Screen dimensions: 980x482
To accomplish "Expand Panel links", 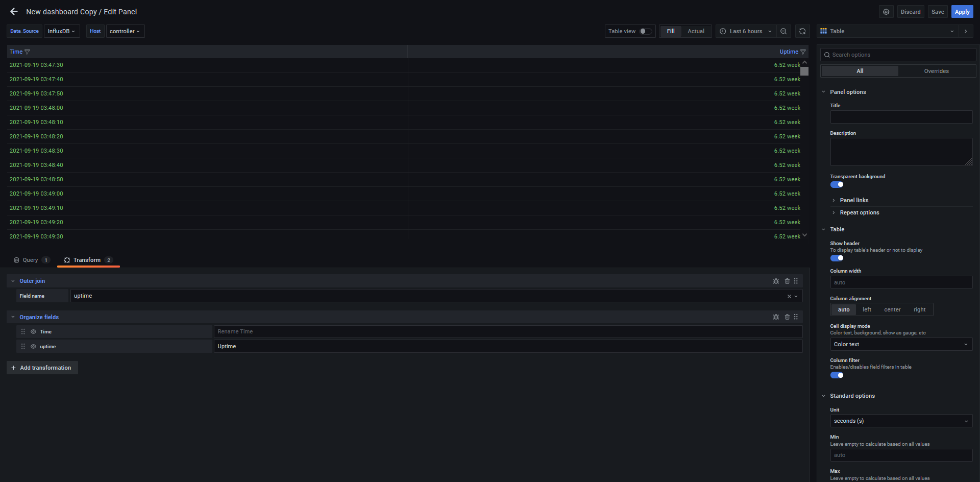I will click(853, 200).
